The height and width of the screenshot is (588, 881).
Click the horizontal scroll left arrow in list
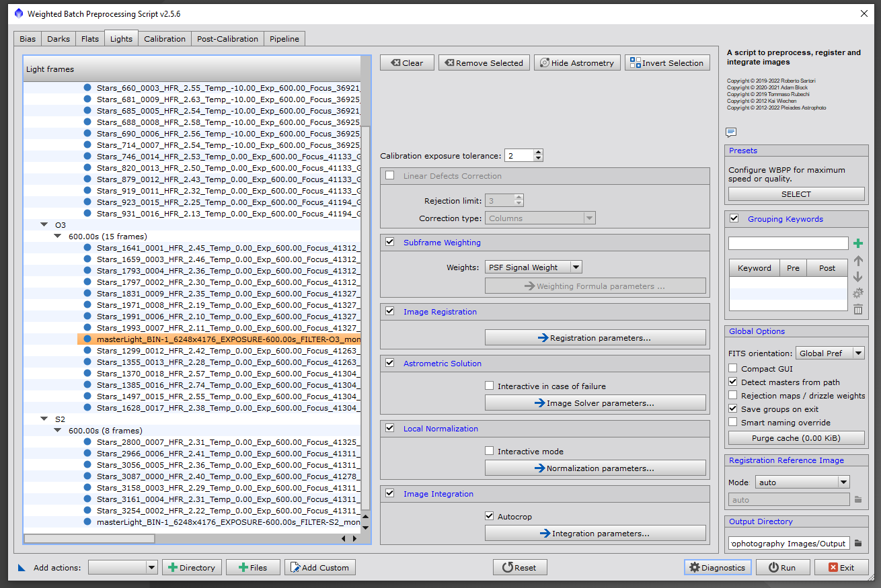(344, 538)
